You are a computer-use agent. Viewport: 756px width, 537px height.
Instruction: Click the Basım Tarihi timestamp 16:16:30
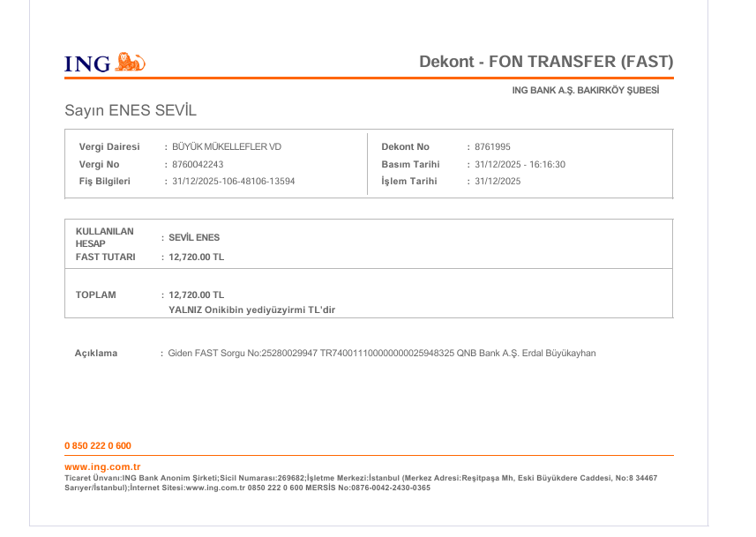(547, 164)
